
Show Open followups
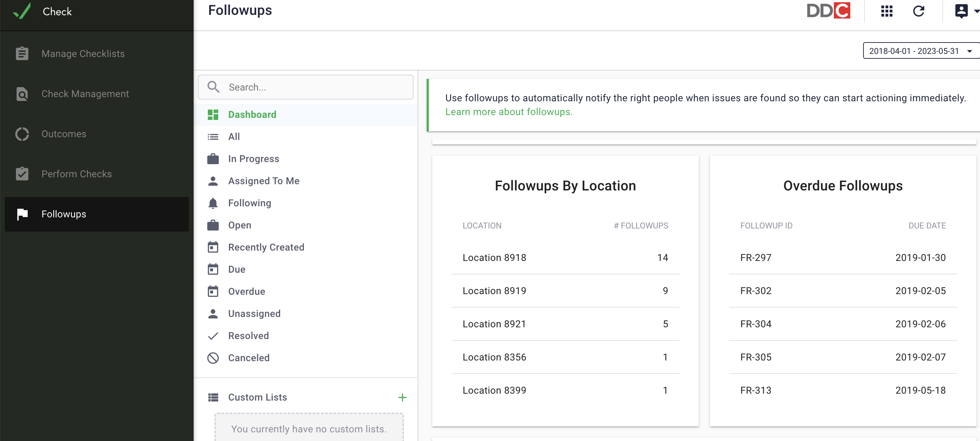306,225
